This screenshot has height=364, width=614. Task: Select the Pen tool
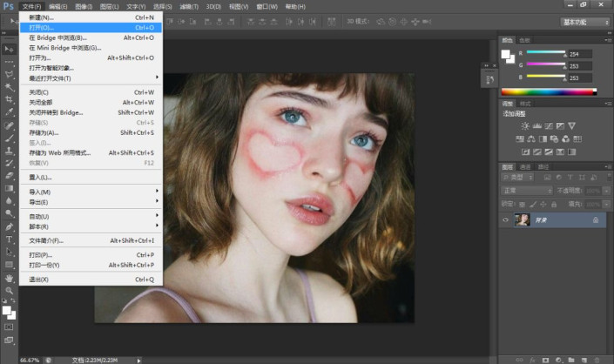tap(9, 227)
